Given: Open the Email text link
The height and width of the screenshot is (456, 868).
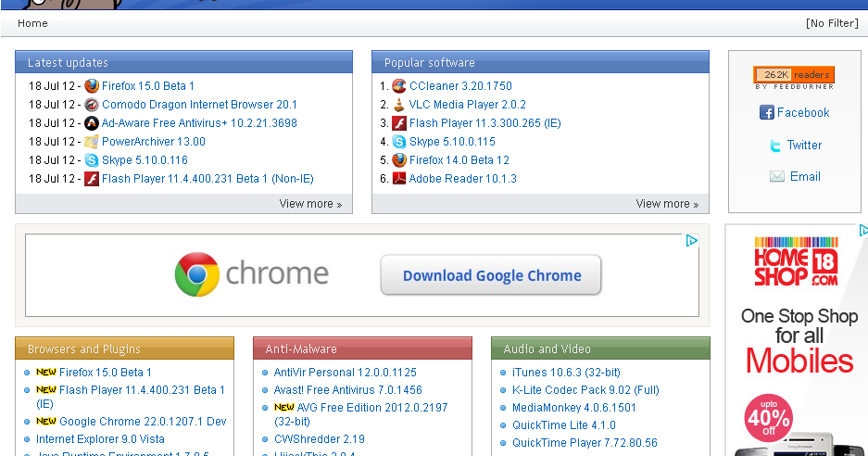Looking at the screenshot, I should click(805, 177).
